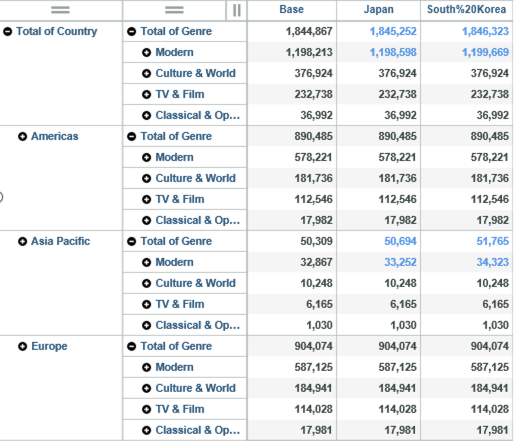The width and height of the screenshot is (516, 444).
Task: Click the Genre column drag handle icon
Action: coord(174,10)
